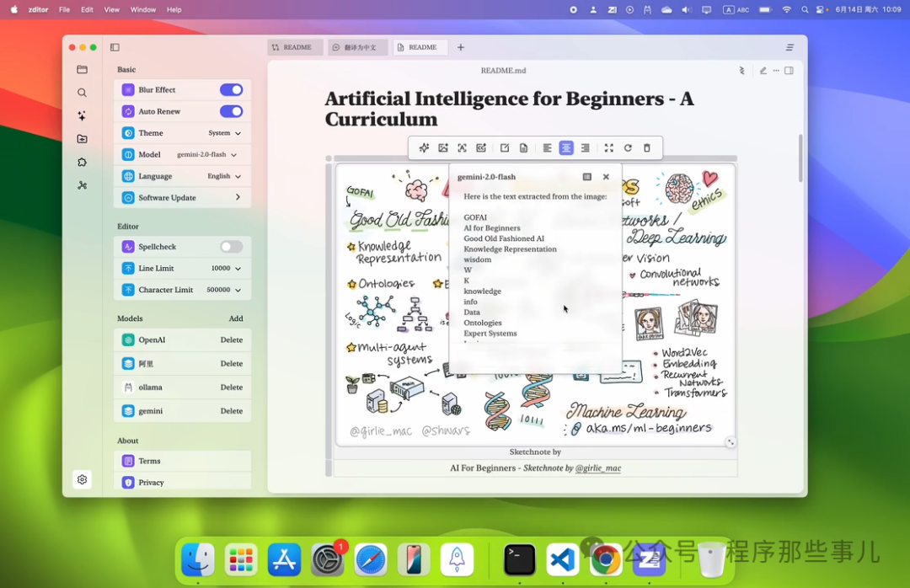Screen dimensions: 910x588
Task: Click the settings gear icon in sidebar
Action: point(82,479)
